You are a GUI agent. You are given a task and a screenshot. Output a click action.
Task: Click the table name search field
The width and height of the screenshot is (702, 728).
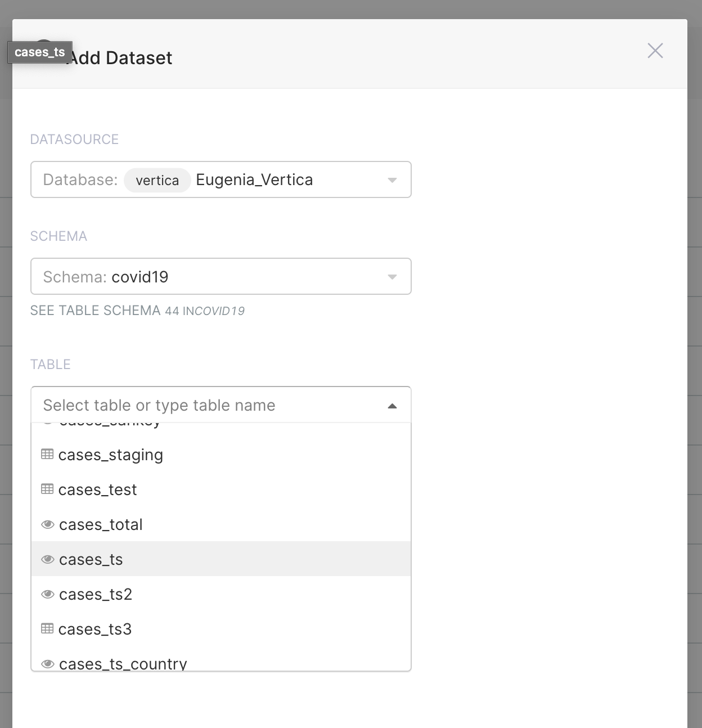point(169,405)
